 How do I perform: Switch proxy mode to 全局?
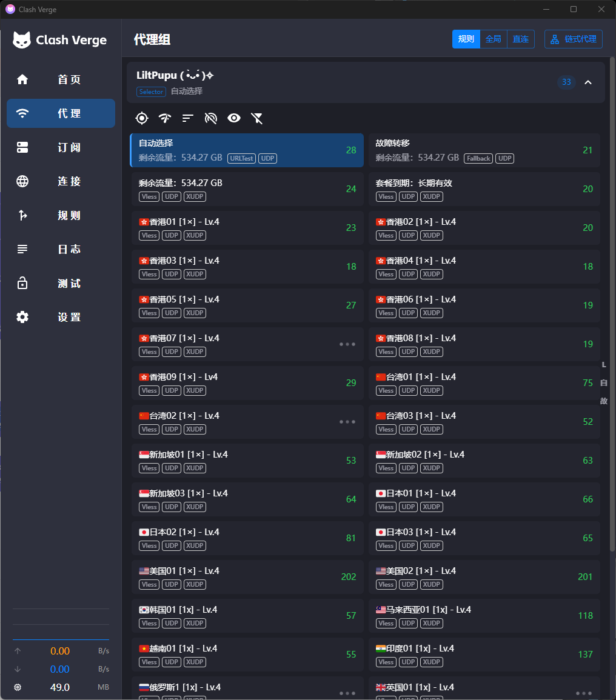[494, 39]
